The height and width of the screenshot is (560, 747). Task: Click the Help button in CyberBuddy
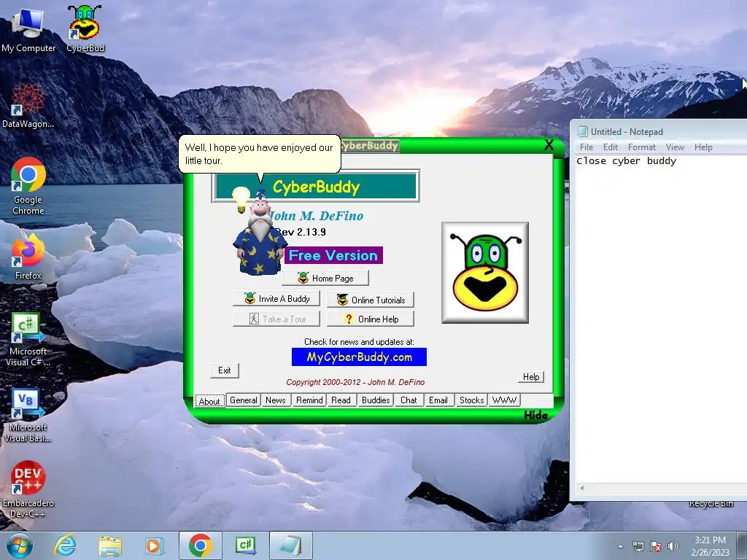[531, 377]
